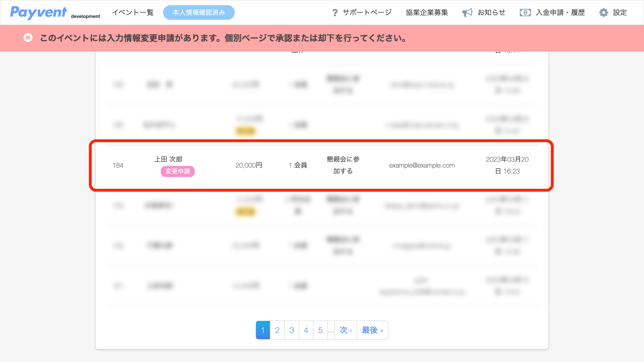The width and height of the screenshot is (644, 362).
Task: Click the pink 変更申請 badge
Action: click(x=178, y=171)
